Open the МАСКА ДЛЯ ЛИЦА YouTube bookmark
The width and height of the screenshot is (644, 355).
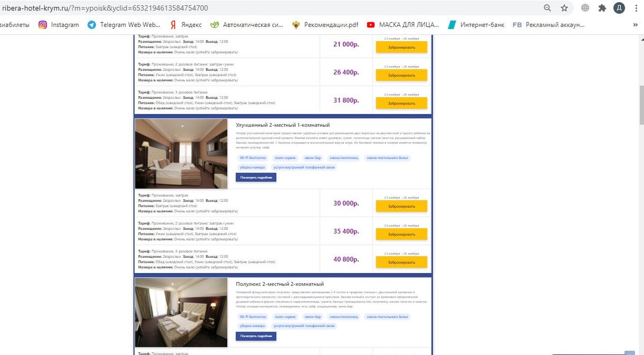point(403,25)
